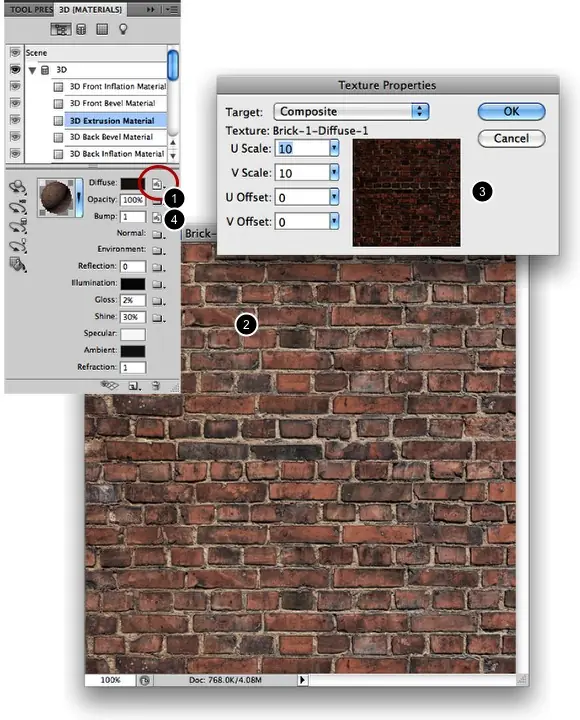
Task: Click the Filter by Materials icon
Action: point(102,30)
